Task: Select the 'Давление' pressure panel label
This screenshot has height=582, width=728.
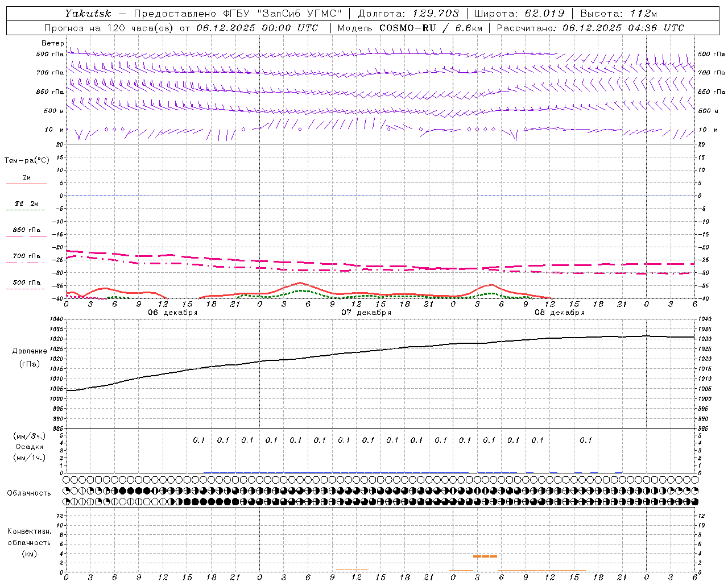Action: point(30,351)
